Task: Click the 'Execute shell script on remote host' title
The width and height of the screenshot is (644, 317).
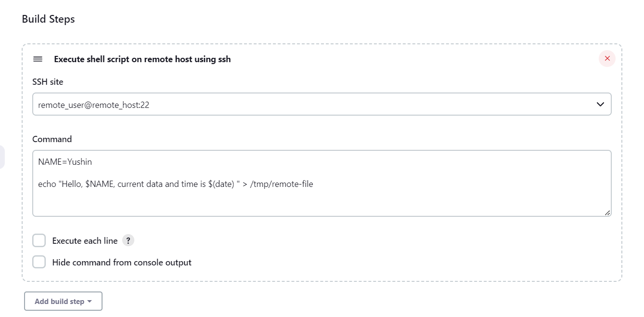Action: point(142,59)
